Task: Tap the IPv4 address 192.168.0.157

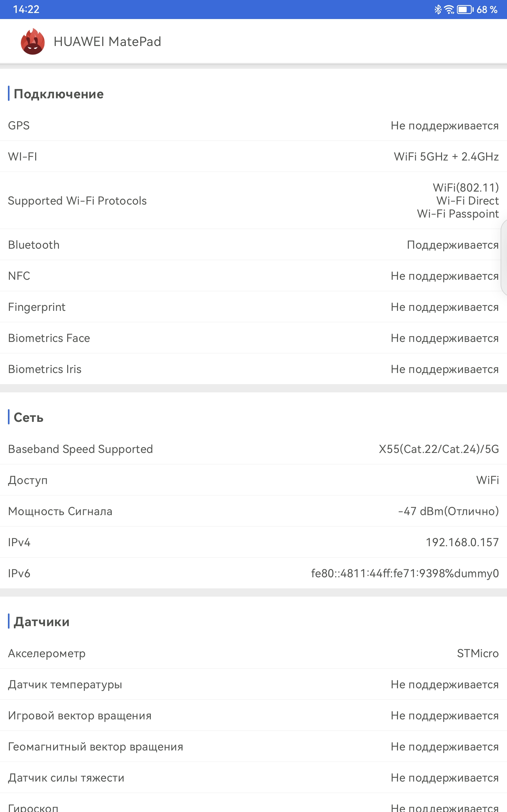Action: 462,542
